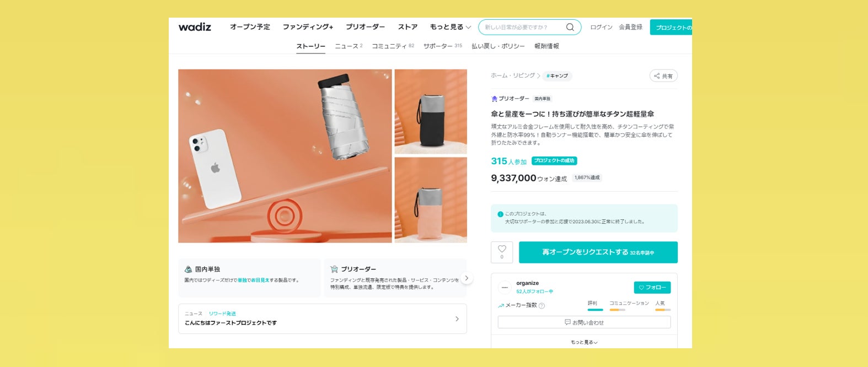Viewport: 868px width, 367px height.
Task: Open the サポーター tab
Action: [x=443, y=46]
